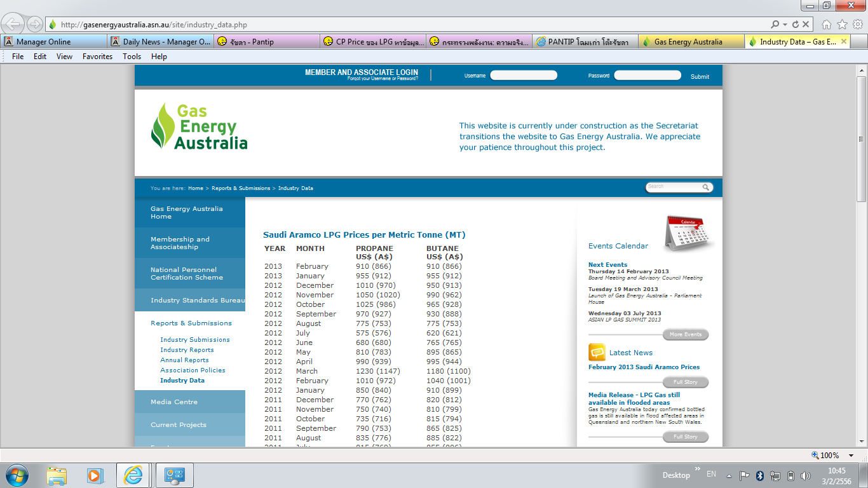This screenshot has width=868, height=488.
Task: Open Membership and Associateship sidebar item
Action: point(189,243)
